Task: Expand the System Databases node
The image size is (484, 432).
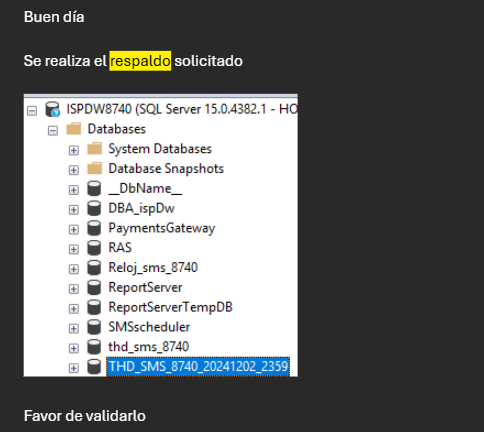Action: (74, 150)
